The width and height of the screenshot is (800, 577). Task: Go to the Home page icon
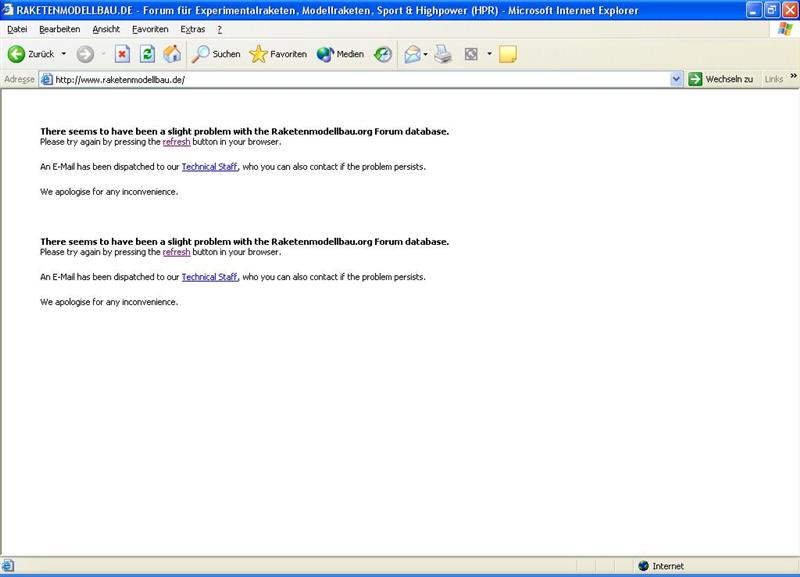click(x=172, y=54)
